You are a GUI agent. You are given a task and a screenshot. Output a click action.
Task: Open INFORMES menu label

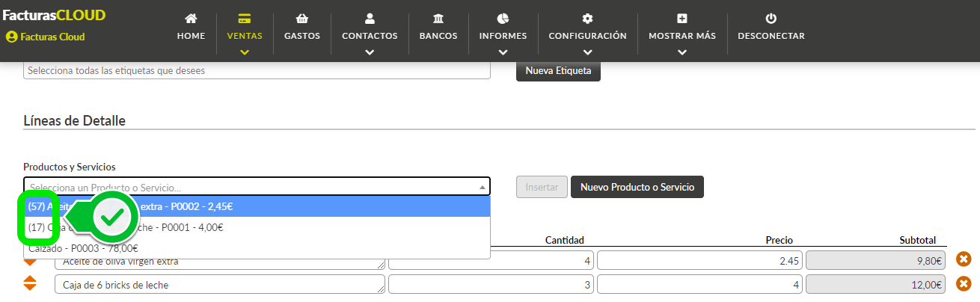(503, 36)
